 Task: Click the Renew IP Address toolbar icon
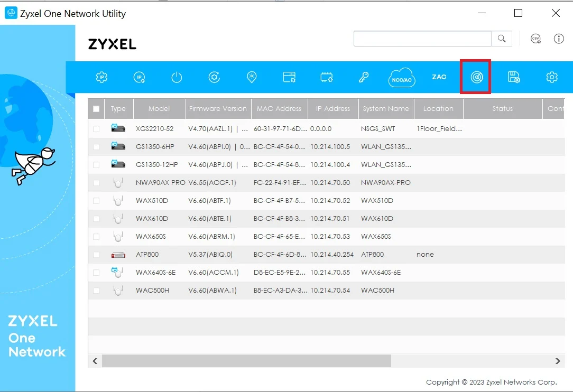tap(139, 77)
